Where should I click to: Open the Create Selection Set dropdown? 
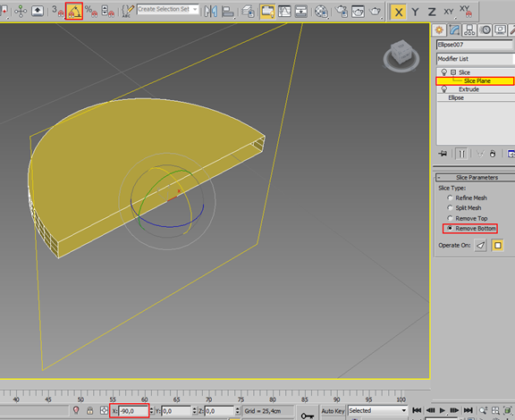[x=168, y=9]
